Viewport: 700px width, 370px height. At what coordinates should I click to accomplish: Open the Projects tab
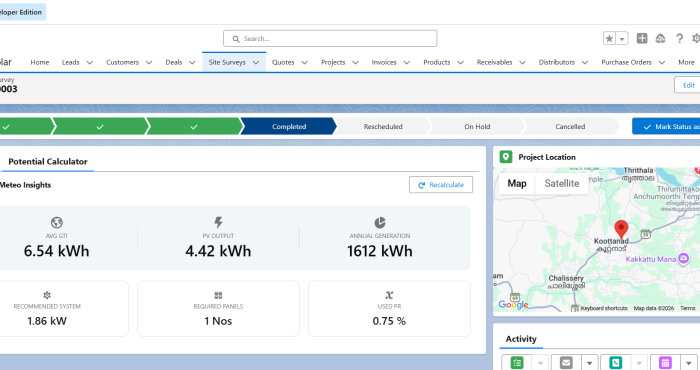[333, 62]
